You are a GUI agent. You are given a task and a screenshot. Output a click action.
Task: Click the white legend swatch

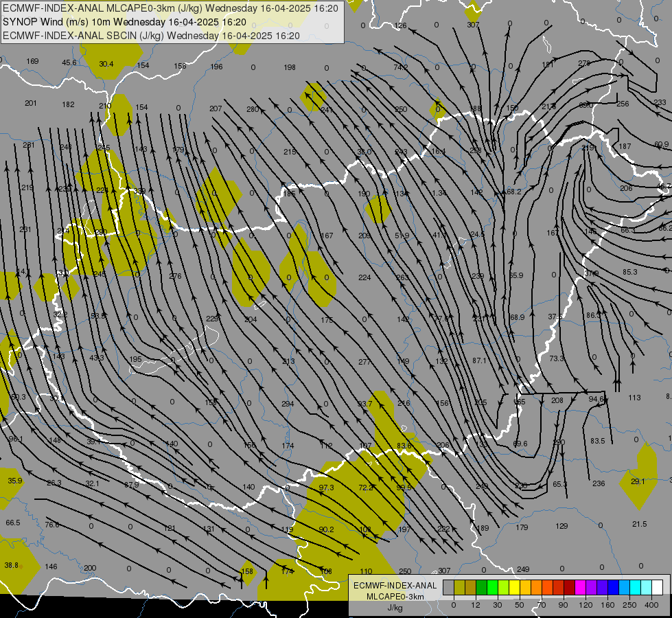point(658,588)
